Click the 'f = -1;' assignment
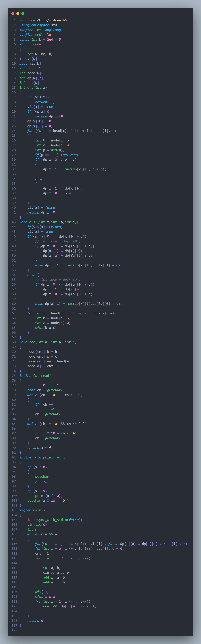This screenshot has height=644, width=201. [x=50, y=409]
